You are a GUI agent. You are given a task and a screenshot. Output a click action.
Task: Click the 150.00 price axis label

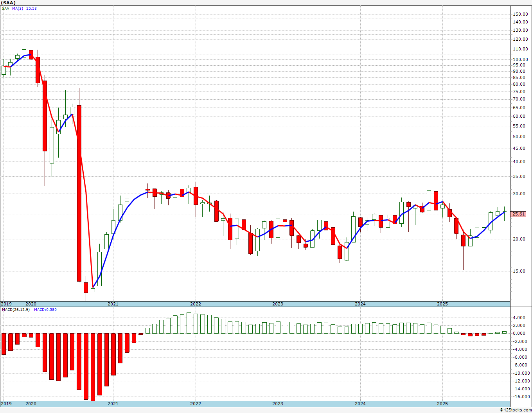click(x=520, y=14)
